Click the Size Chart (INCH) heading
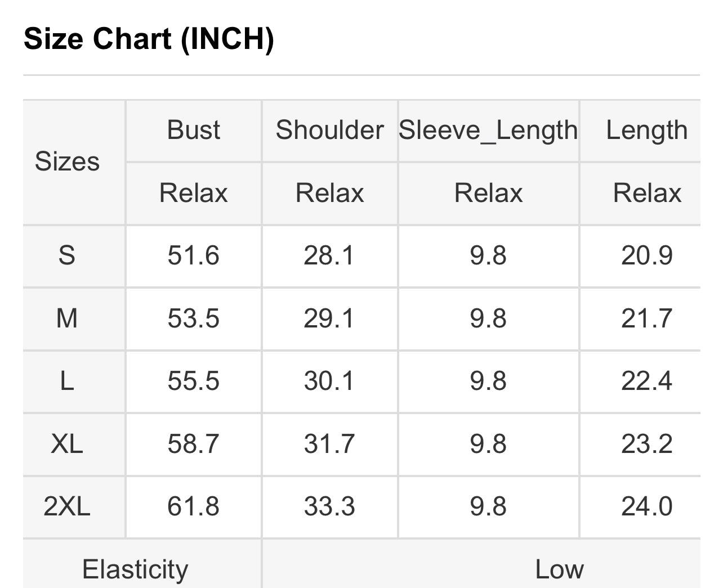The image size is (723, 588). pyautogui.click(x=149, y=39)
